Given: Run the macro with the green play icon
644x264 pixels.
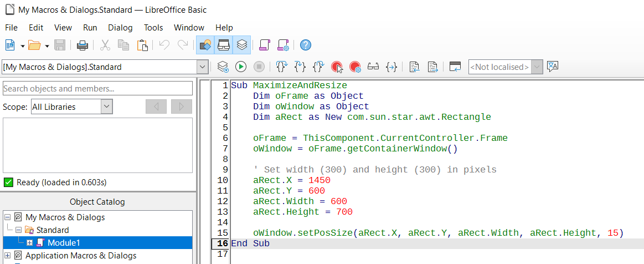Looking at the screenshot, I should [x=240, y=67].
